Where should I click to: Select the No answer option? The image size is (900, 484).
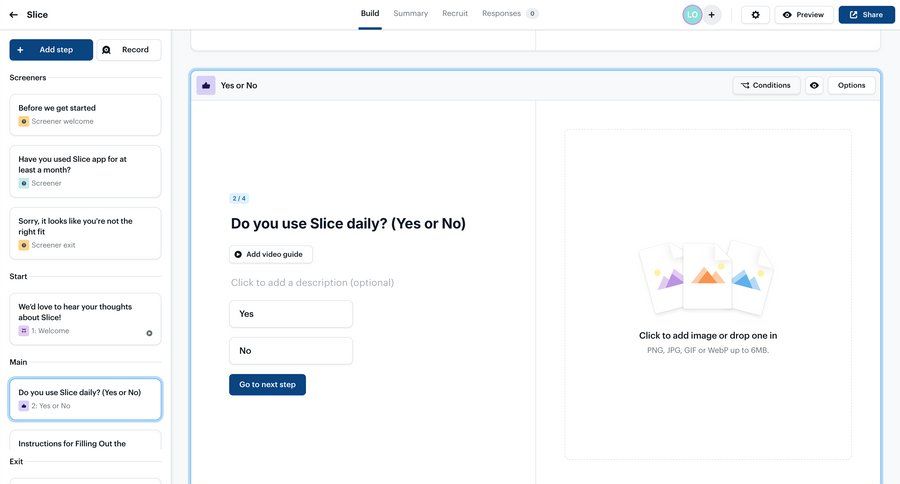[x=291, y=351]
